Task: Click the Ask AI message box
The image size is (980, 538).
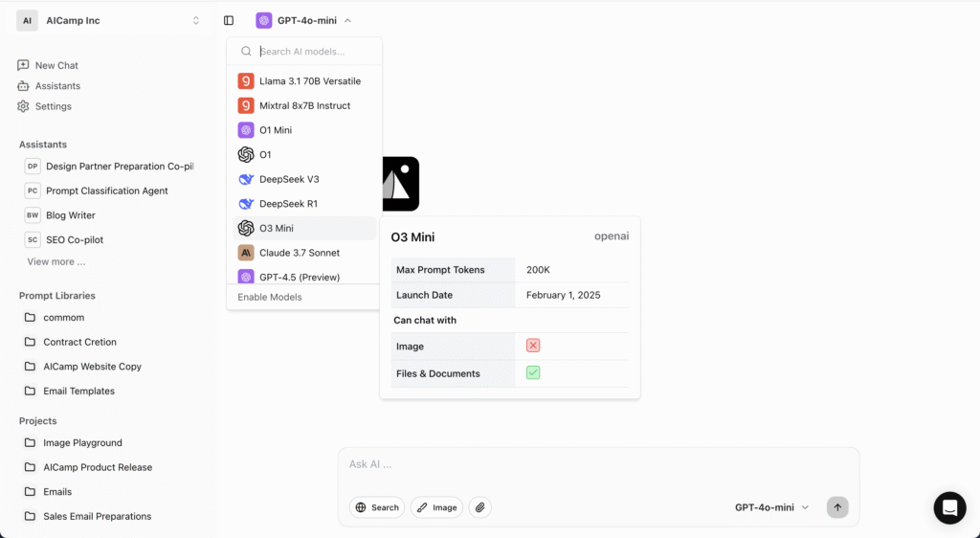Action: (x=599, y=464)
